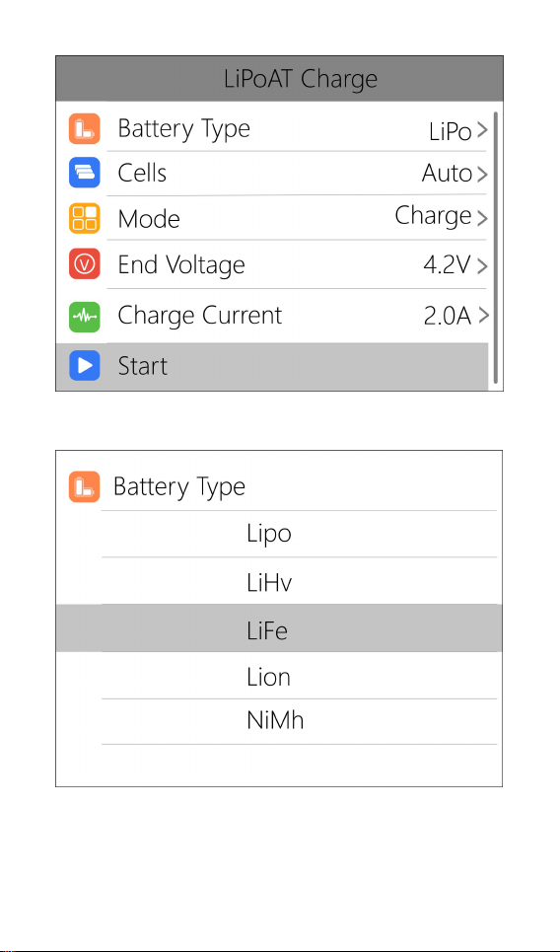The width and height of the screenshot is (560, 952).
Task: Open the End Voltage 4.2V chevron
Action: pyautogui.click(x=482, y=266)
